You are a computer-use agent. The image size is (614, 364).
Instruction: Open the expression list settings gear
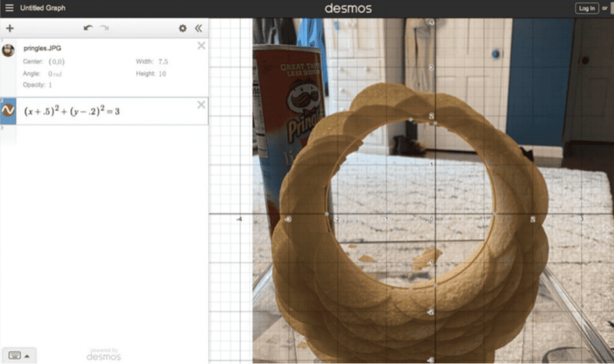(182, 28)
